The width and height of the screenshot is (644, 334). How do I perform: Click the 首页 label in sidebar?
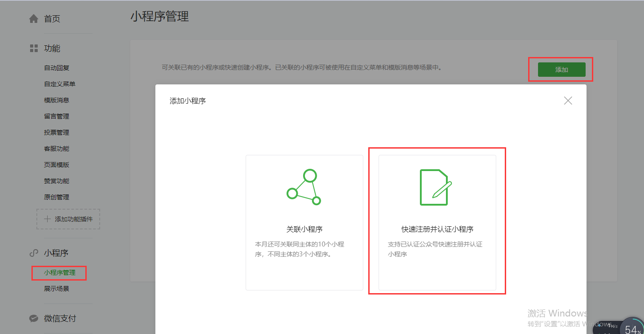pos(52,19)
